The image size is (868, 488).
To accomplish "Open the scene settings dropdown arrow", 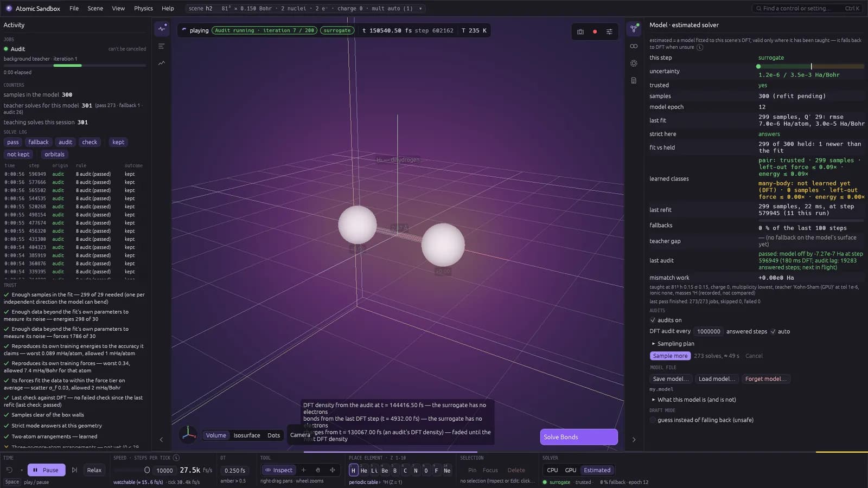I will pos(420,9).
